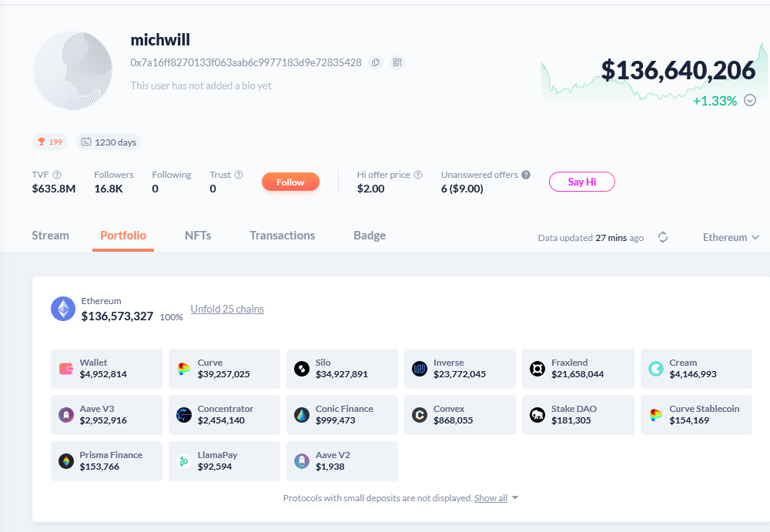Expand Show all hidden small deposits
The height and width of the screenshot is (532, 770).
(x=491, y=497)
